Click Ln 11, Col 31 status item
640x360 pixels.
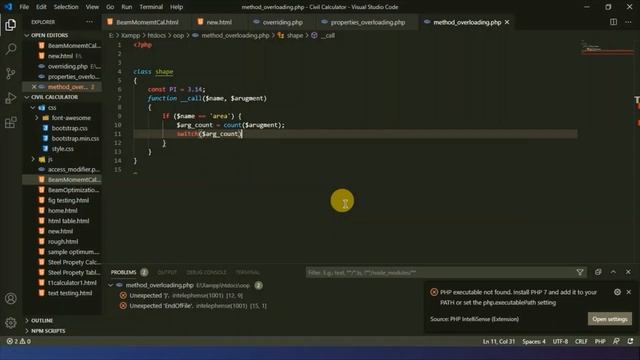pyautogui.click(x=499, y=341)
